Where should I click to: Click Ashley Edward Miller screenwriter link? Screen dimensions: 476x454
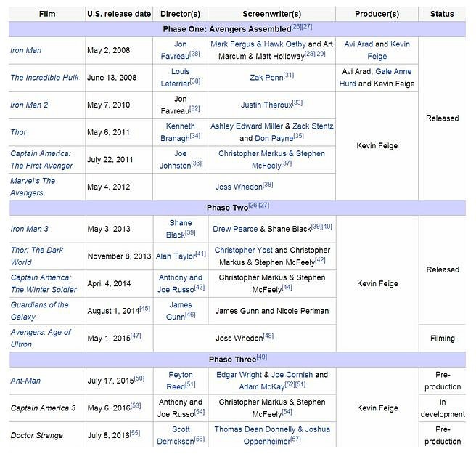click(247, 126)
